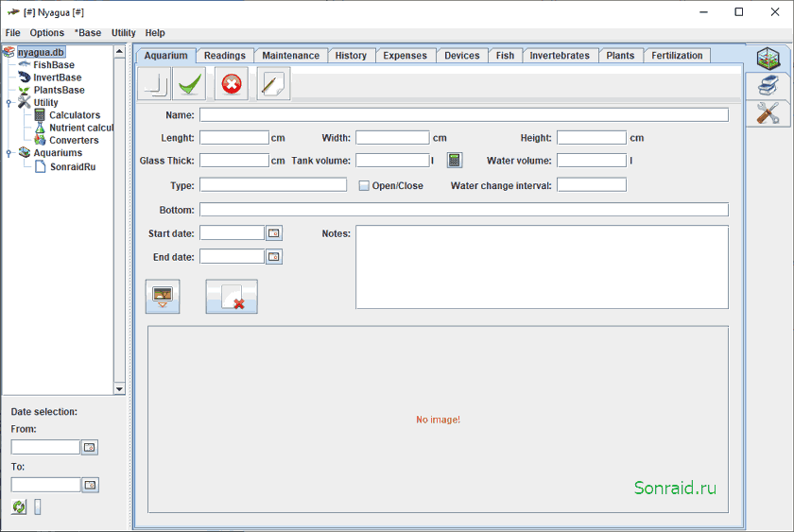Open Nutrient calculator tree node

pos(81,128)
